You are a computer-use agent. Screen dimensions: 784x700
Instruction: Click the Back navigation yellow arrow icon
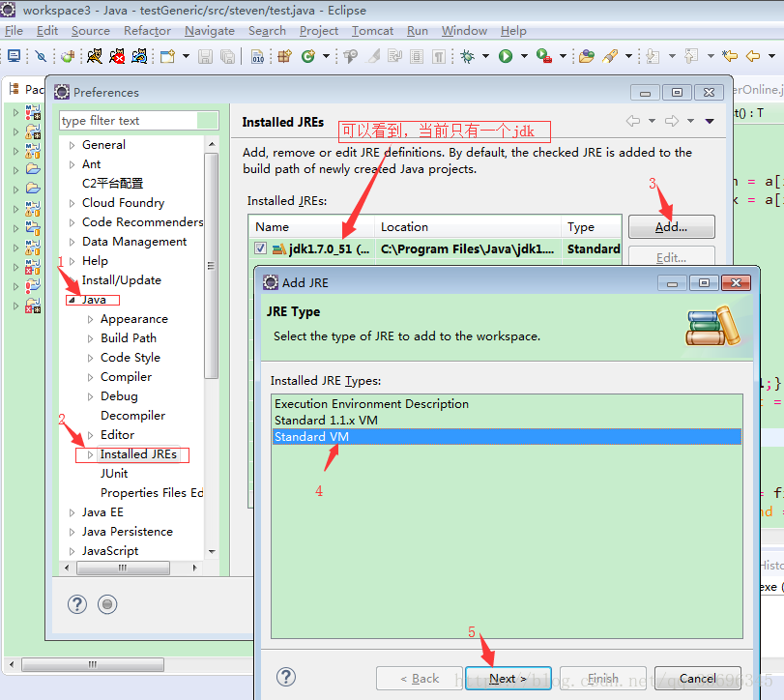[x=753, y=56]
